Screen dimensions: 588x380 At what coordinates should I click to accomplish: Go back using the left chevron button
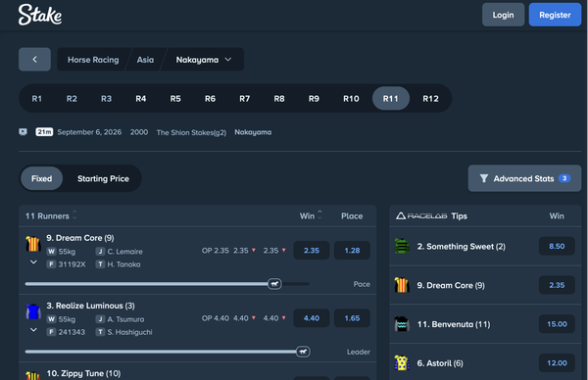pyautogui.click(x=34, y=59)
